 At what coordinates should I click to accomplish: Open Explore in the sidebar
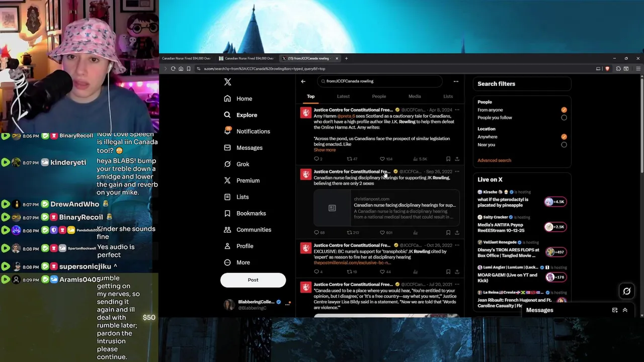pos(240,115)
